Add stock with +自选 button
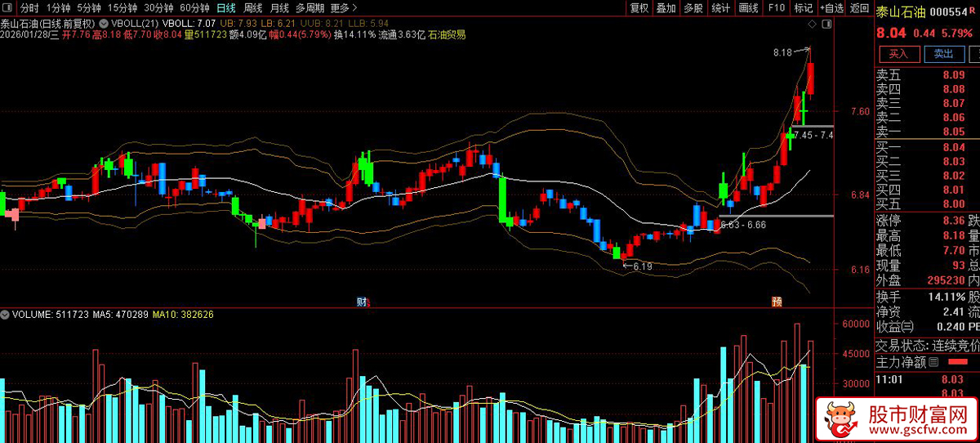Image resolution: width=980 pixels, height=443 pixels. coord(831,8)
